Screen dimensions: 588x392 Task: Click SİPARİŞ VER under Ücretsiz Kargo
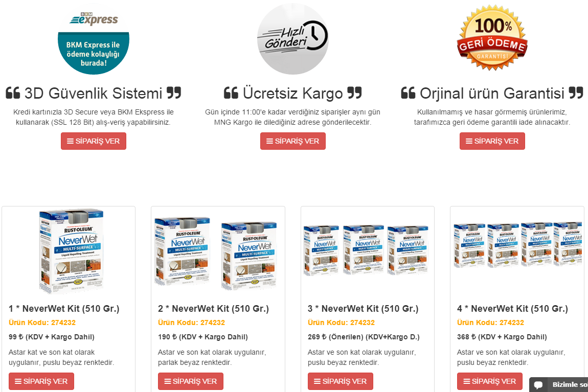(293, 141)
